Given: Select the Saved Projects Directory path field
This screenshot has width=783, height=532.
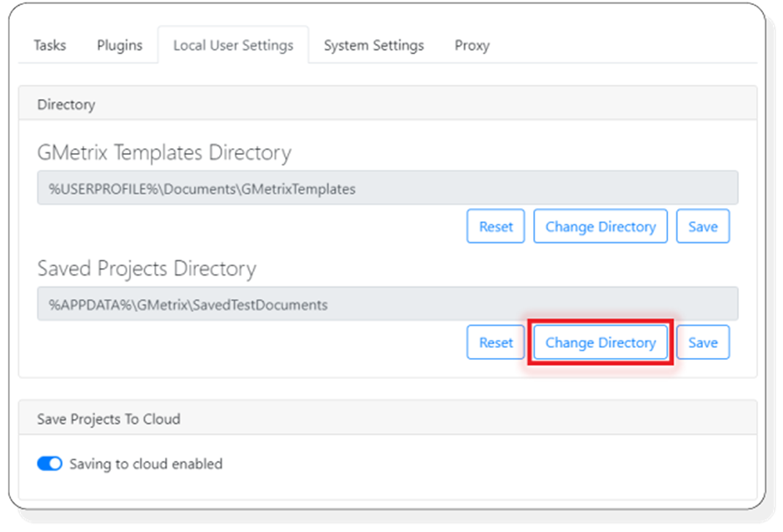Looking at the screenshot, I should coord(387,304).
